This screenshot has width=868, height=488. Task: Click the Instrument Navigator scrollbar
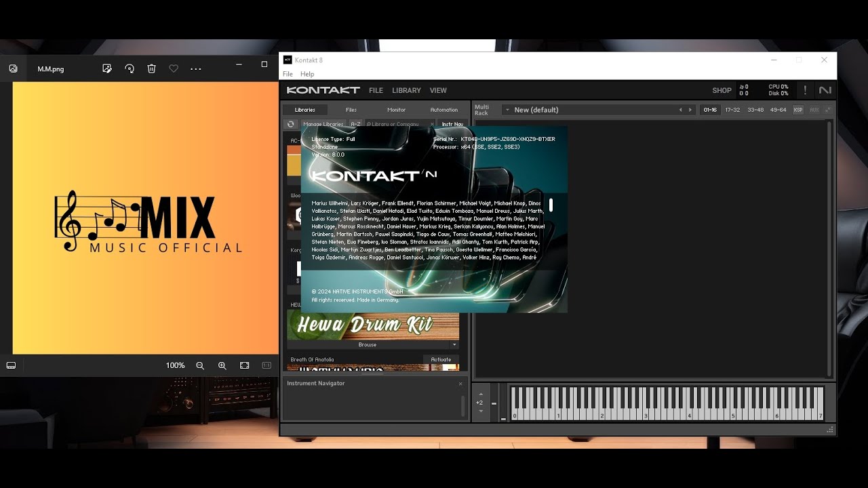tap(463, 405)
